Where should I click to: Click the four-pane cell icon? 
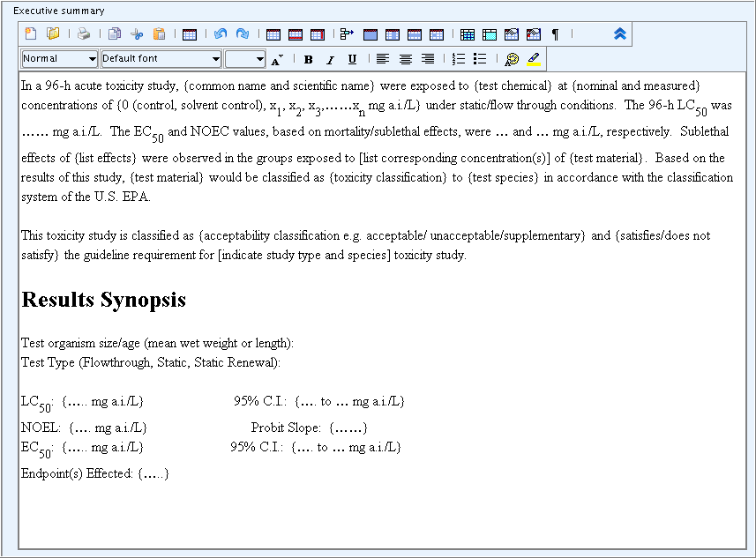437,34
